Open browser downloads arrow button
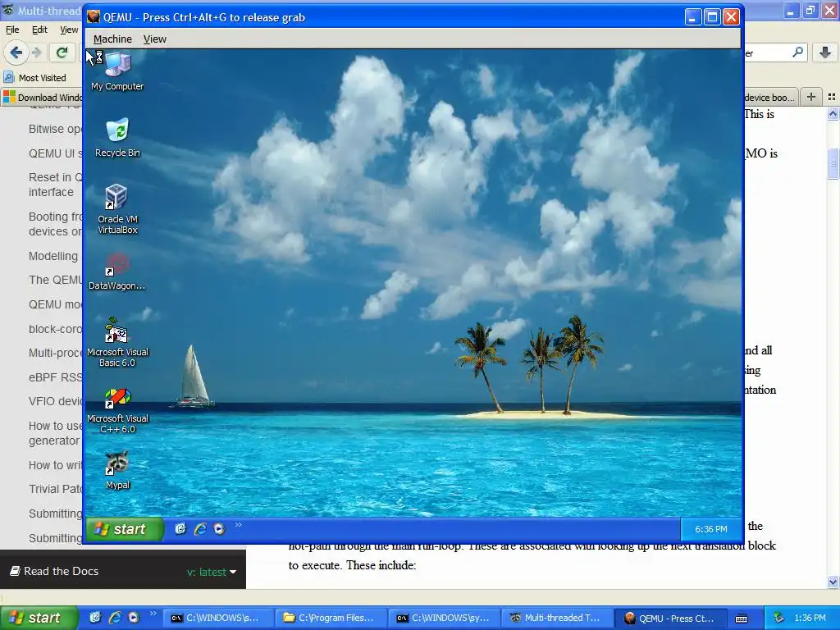 (825, 52)
